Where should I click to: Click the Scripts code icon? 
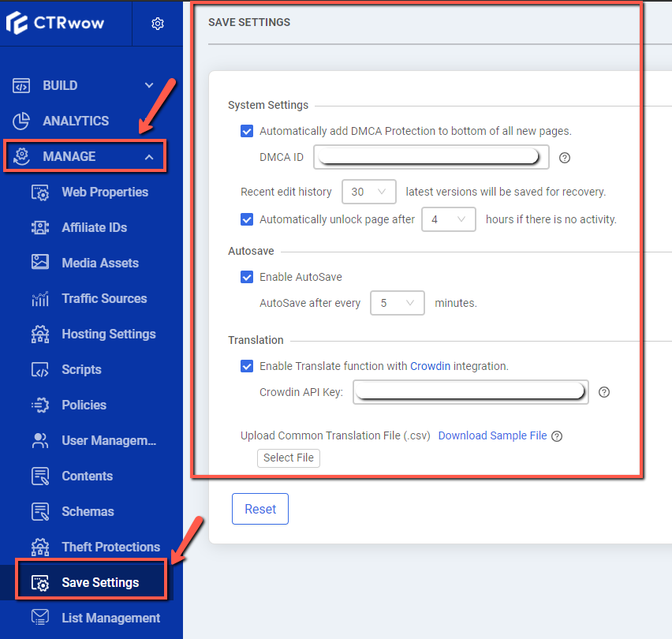pyautogui.click(x=40, y=369)
